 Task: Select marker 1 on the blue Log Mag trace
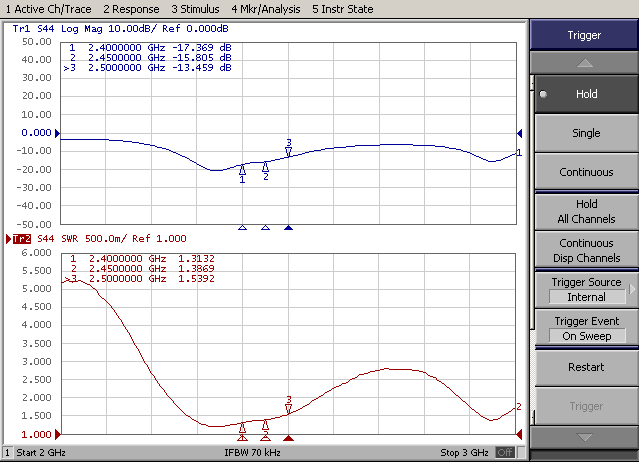(242, 173)
